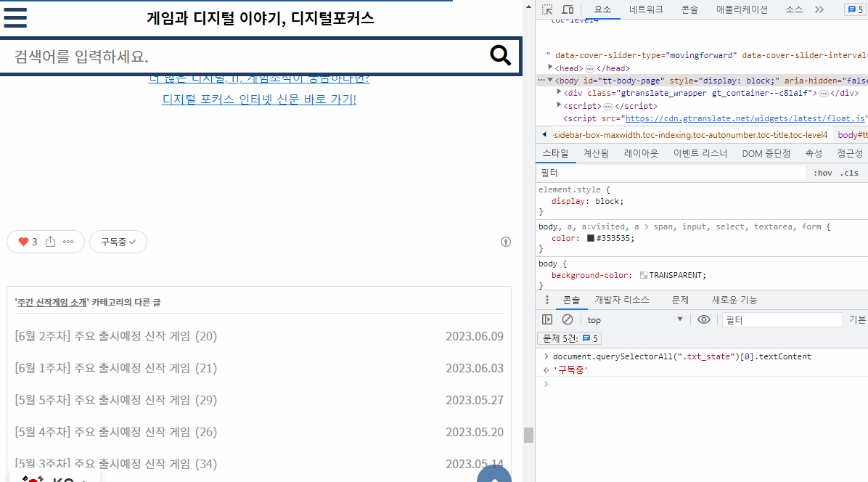
Task: Expand the console input entry arrow
Action: (x=546, y=356)
